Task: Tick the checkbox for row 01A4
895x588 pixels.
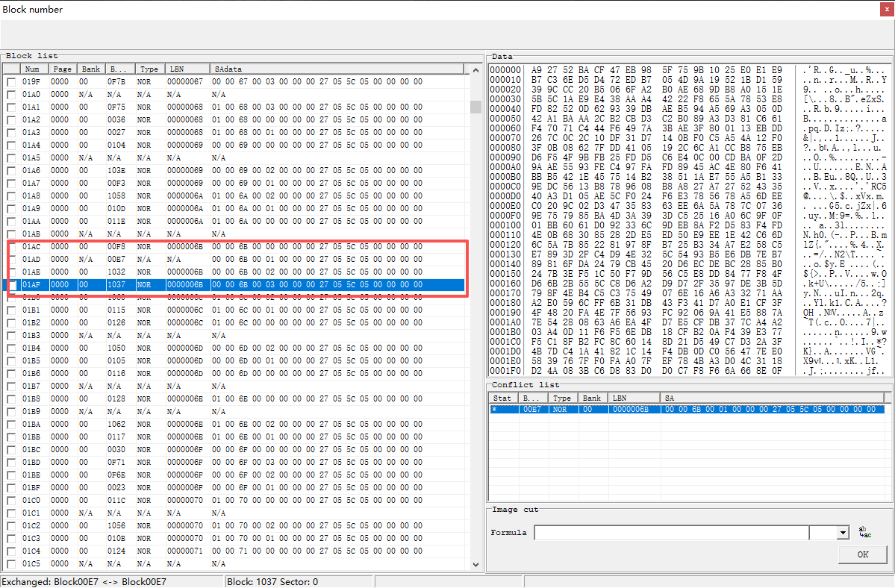Action: [11, 145]
